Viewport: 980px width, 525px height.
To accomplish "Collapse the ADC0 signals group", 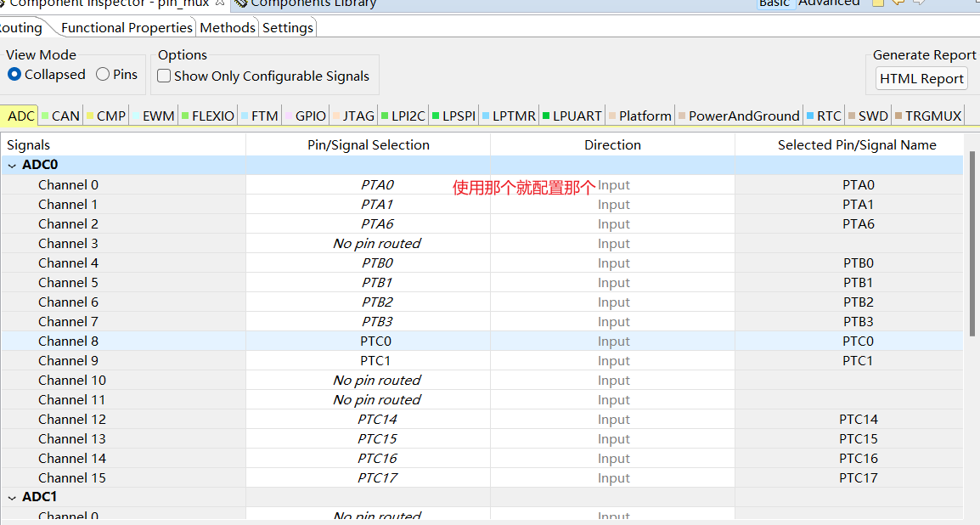I will 12,164.
